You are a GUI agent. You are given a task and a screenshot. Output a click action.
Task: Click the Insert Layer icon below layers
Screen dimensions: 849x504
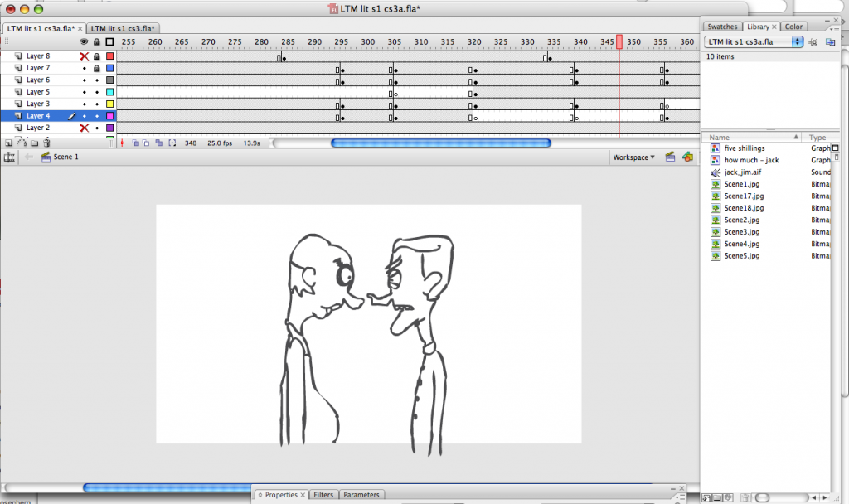pos(8,143)
